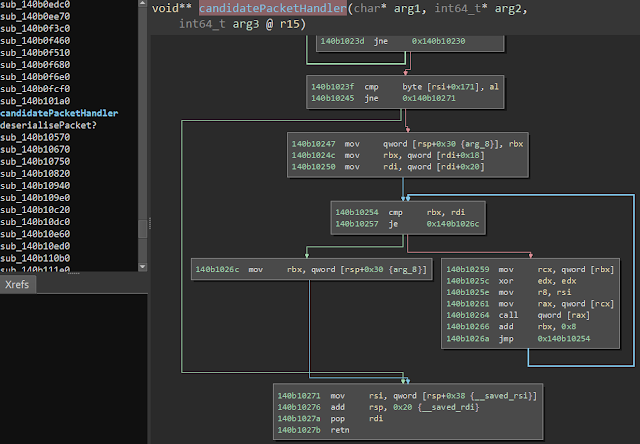640x444 pixels.
Task: Click the function list scrollbar thumb
Action: 142,229
